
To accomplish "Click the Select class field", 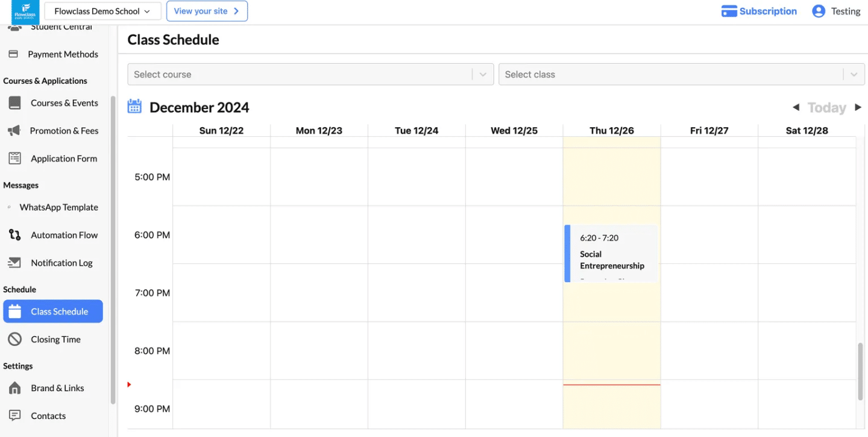I will point(682,75).
